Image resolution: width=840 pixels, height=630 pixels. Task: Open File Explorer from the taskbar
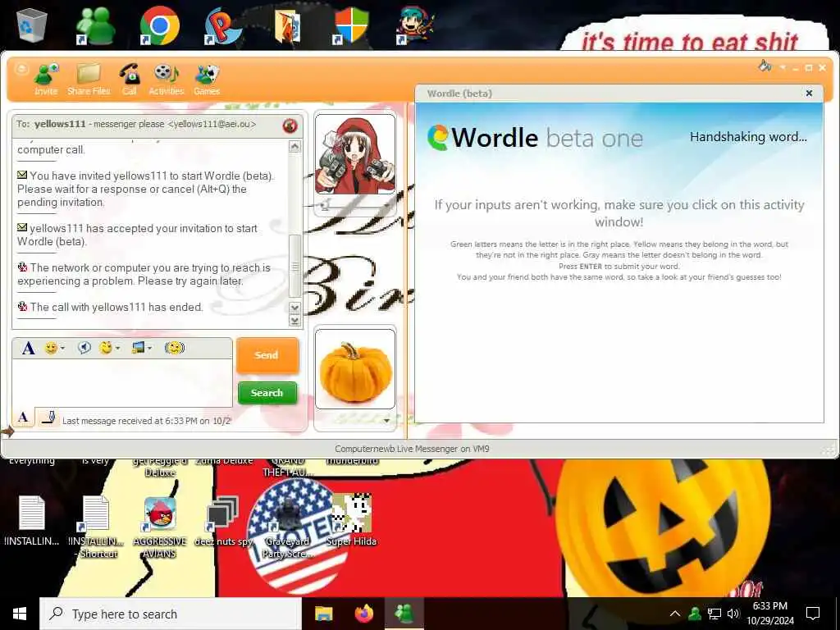point(323,614)
